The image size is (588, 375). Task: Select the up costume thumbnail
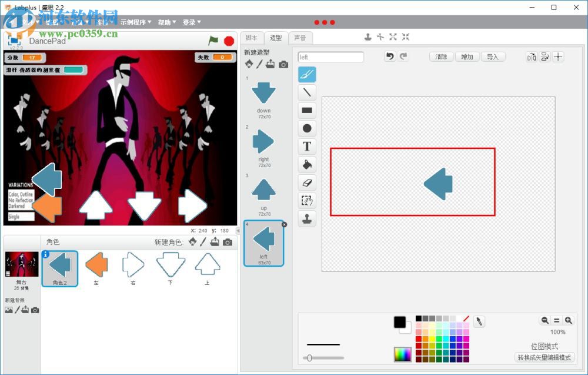[263, 195]
